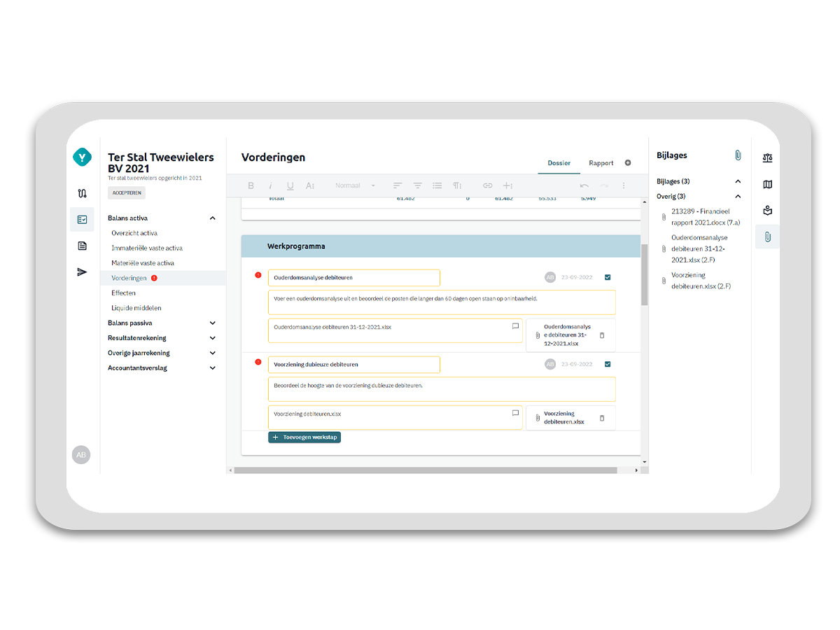Open the checklist dossier icon in left rail

click(x=82, y=219)
